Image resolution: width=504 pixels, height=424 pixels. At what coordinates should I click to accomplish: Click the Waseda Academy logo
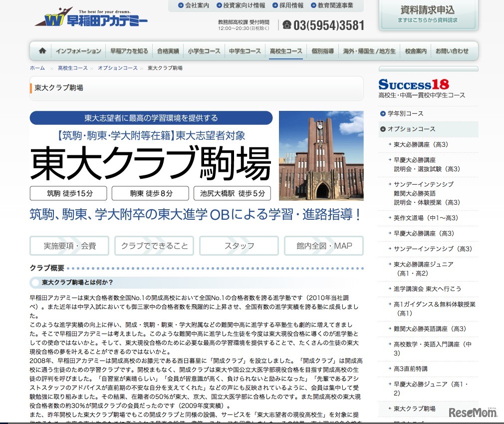coord(91,17)
